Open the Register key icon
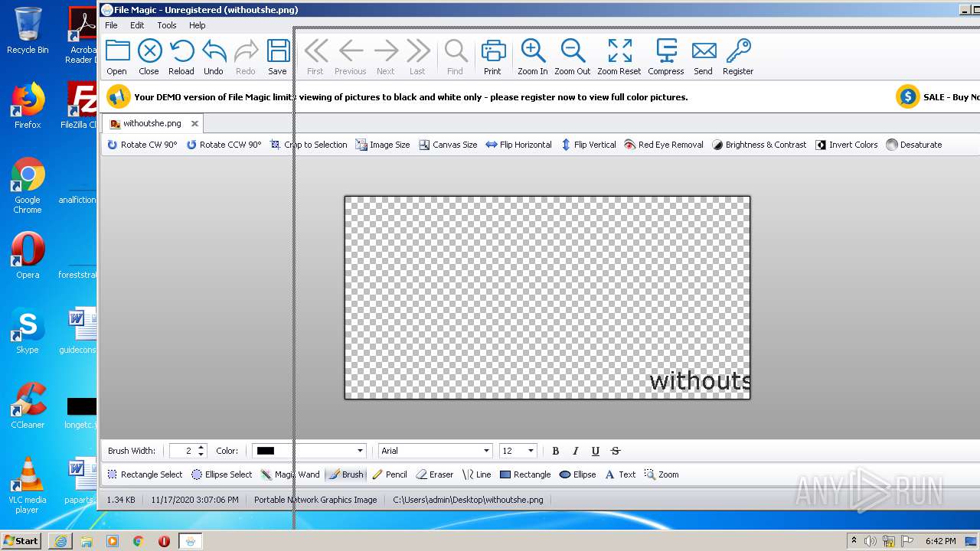The image size is (980, 551). click(x=738, y=57)
